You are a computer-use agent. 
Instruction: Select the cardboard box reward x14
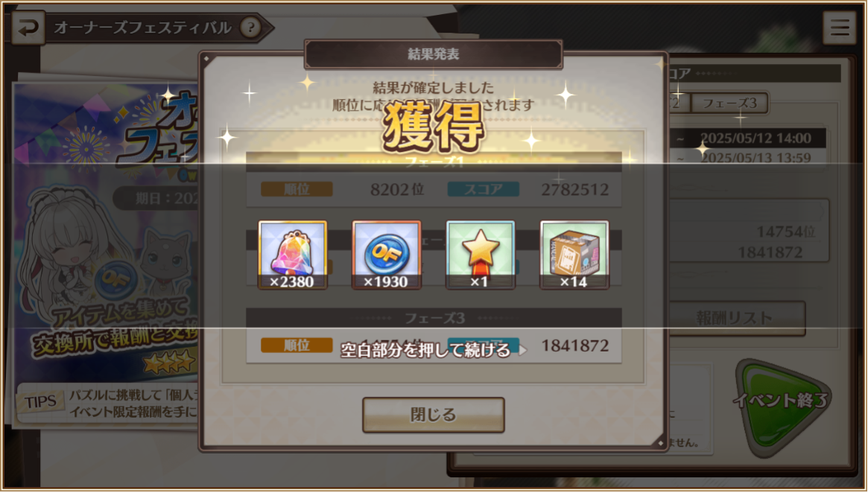[574, 255]
